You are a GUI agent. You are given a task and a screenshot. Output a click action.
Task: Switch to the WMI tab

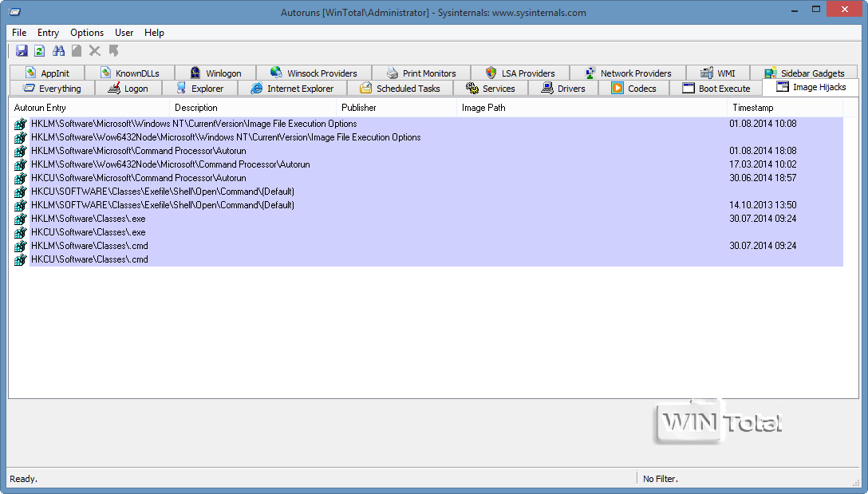point(718,73)
